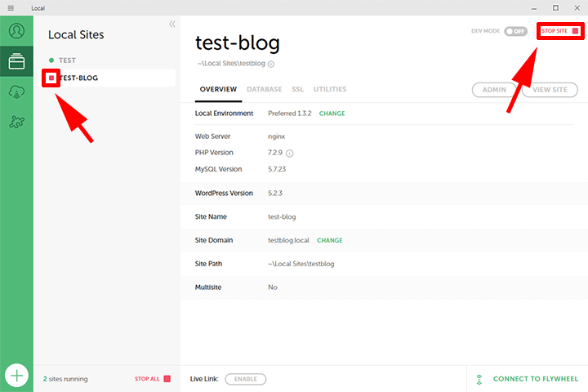Click the header path ~\Local Sites\testblog

[231, 64]
